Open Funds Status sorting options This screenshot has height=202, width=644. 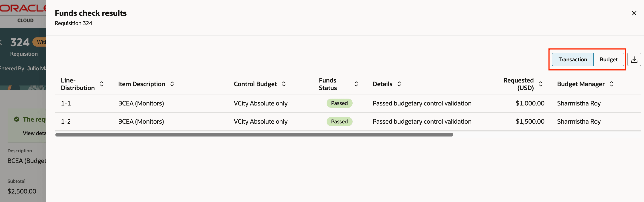tap(356, 84)
